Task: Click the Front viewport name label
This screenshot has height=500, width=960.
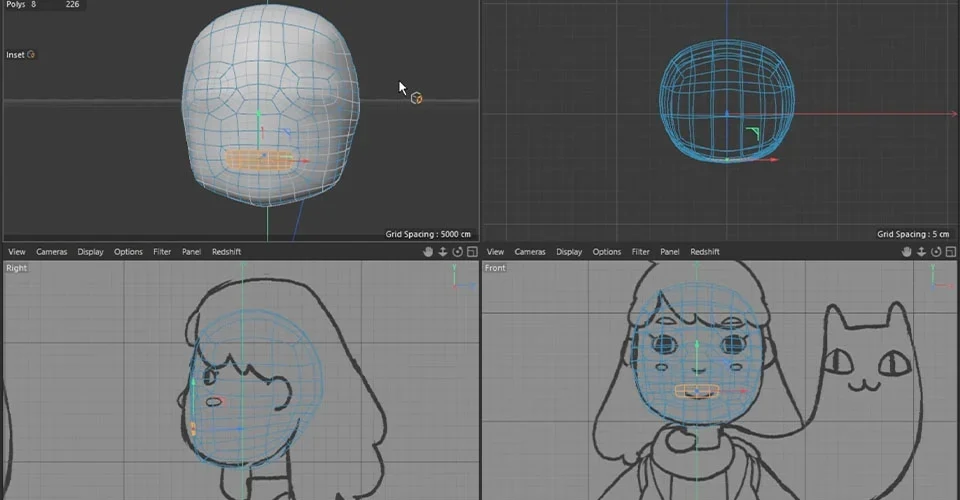Action: tap(495, 268)
